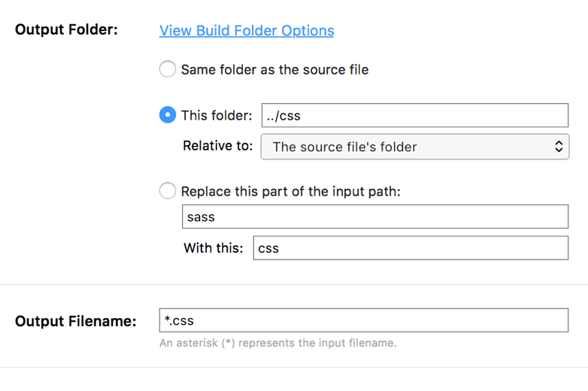Click the This folder path field containing ../css
The height and width of the screenshot is (391, 588).
coord(414,116)
